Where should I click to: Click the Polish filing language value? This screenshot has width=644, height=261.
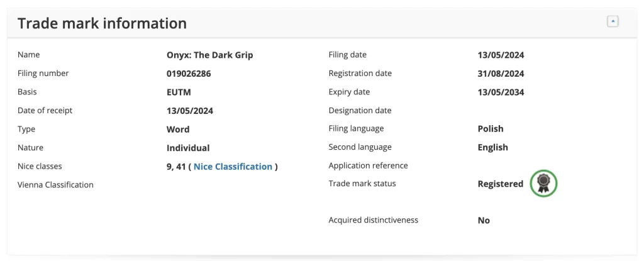[x=491, y=129]
